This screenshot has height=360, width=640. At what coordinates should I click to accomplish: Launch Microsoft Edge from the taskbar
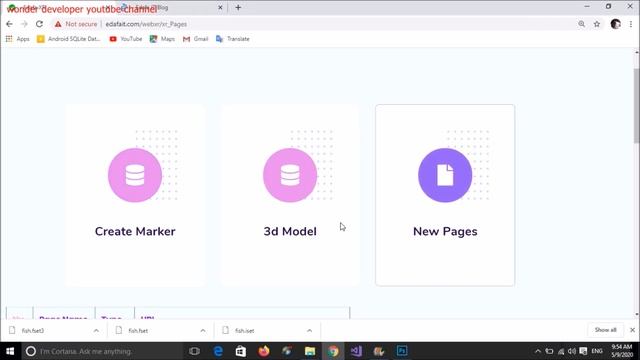[218, 351]
